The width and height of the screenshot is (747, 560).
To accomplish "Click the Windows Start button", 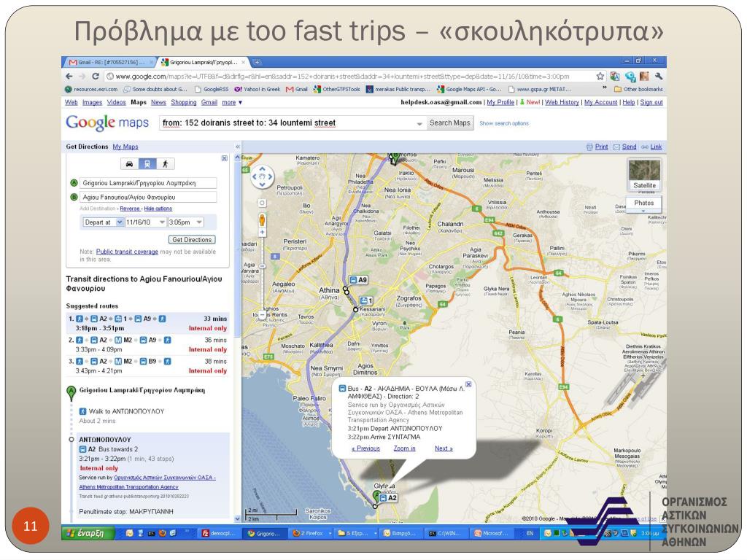I will tap(88, 533).
